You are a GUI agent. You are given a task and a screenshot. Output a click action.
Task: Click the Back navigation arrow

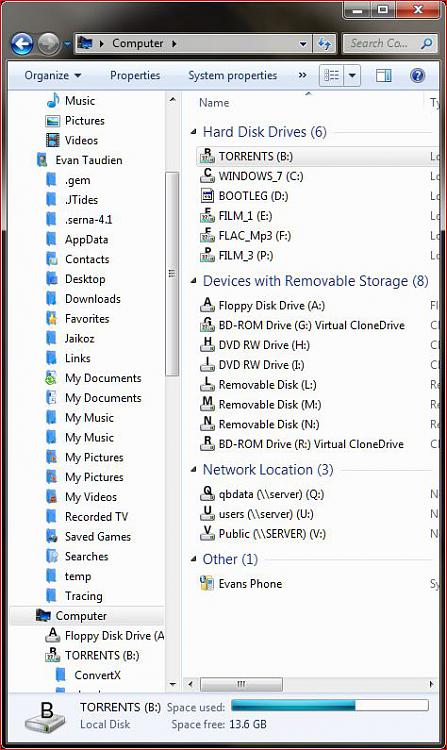(x=22, y=44)
